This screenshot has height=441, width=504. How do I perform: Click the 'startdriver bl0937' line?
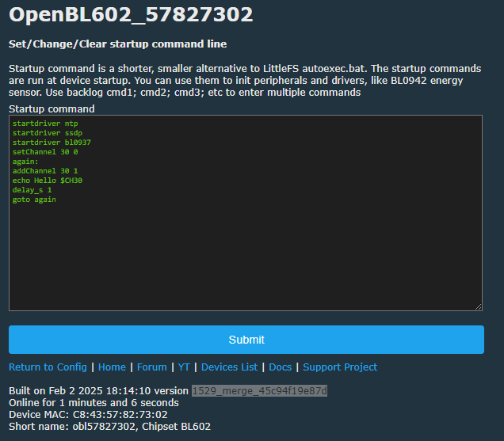pyautogui.click(x=52, y=143)
